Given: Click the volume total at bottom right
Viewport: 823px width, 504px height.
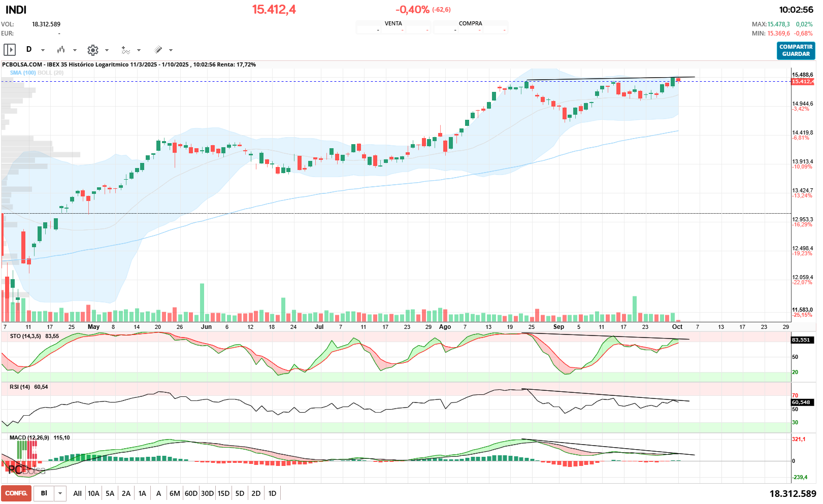Looking at the screenshot, I should pyautogui.click(x=793, y=493).
